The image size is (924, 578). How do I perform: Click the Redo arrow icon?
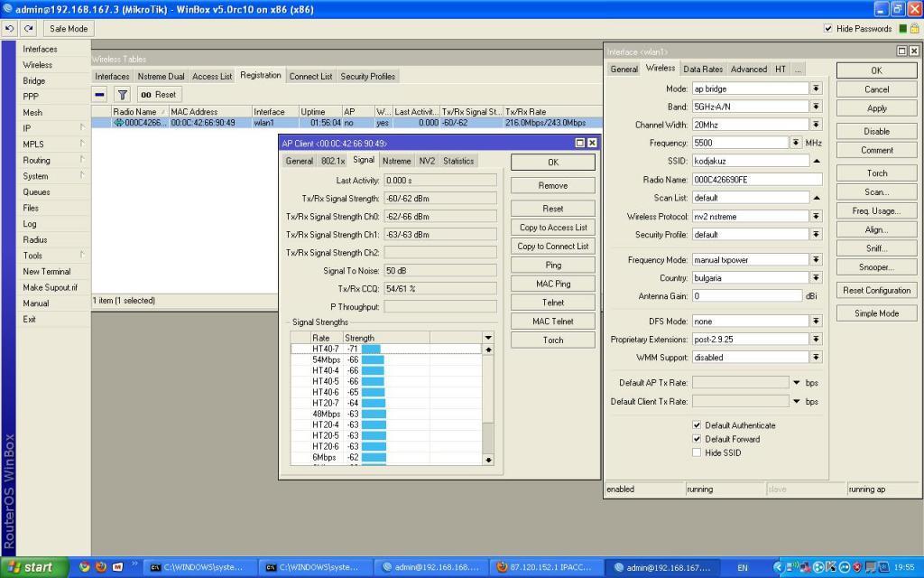(x=28, y=28)
